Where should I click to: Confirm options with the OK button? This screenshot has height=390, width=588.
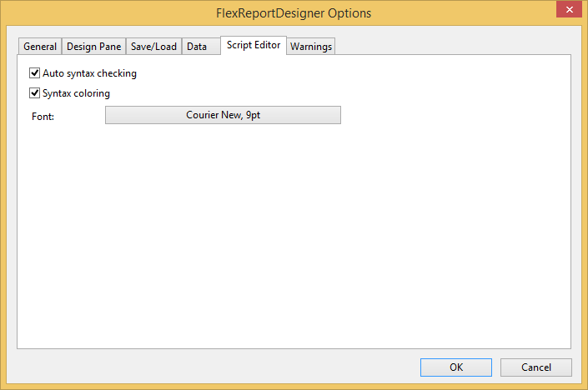point(456,367)
